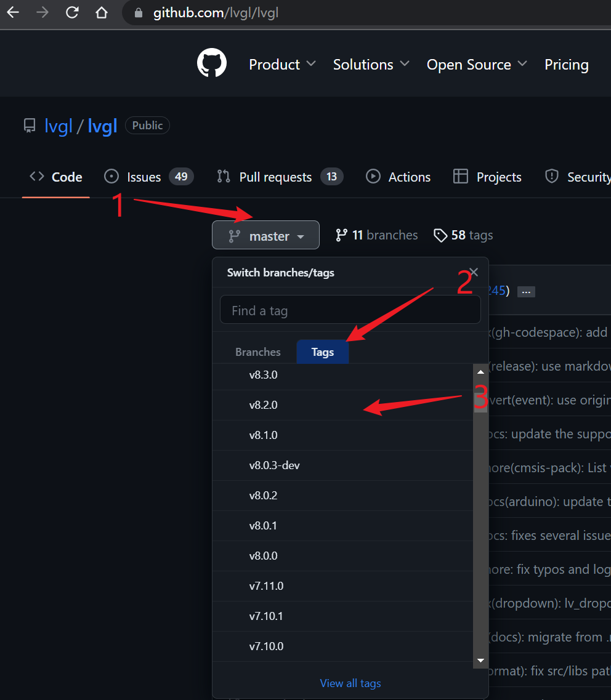
Task: Click the Pull requests count badge 13
Action: point(331,177)
